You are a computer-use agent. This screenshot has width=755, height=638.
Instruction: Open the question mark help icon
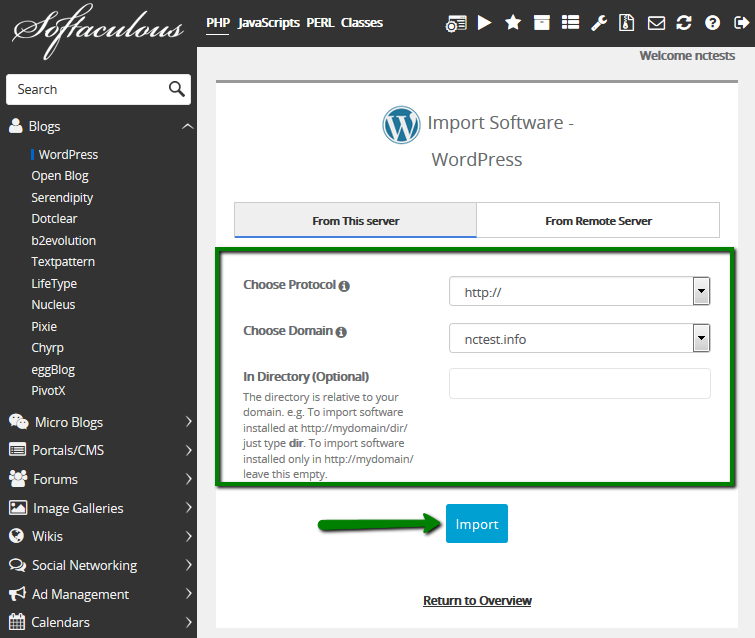pyautogui.click(x=712, y=22)
